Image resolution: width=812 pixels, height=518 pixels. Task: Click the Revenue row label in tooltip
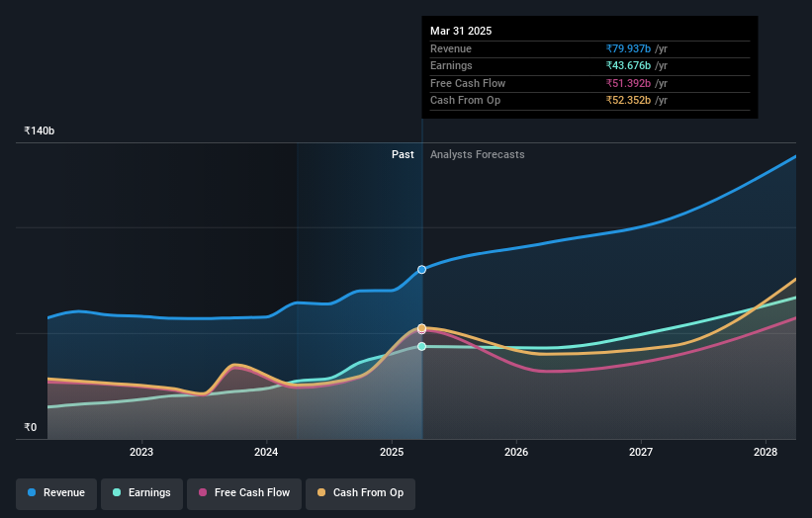451,48
